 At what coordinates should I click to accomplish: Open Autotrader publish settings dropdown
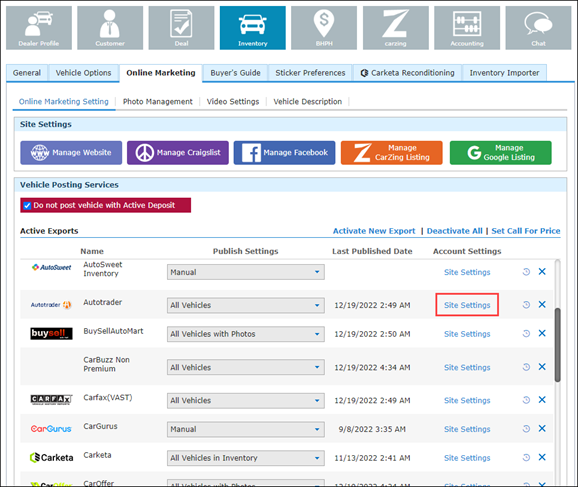click(246, 305)
